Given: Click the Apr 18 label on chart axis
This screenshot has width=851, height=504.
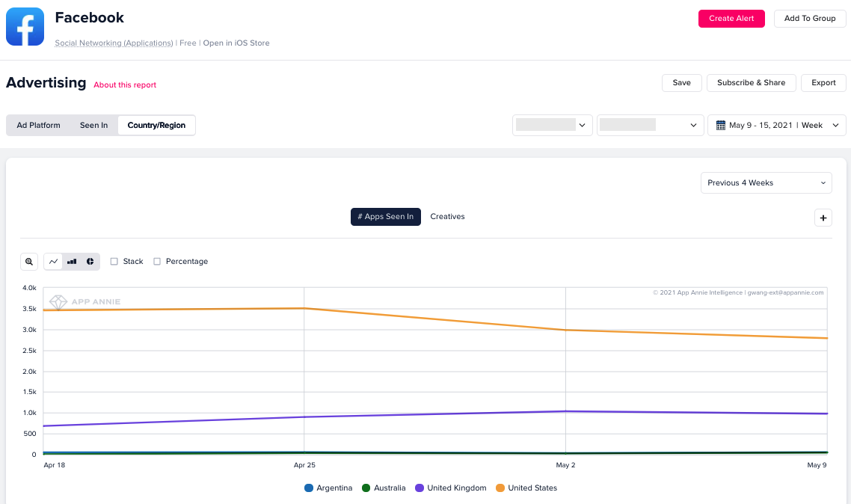Looking at the screenshot, I should tap(55, 465).
